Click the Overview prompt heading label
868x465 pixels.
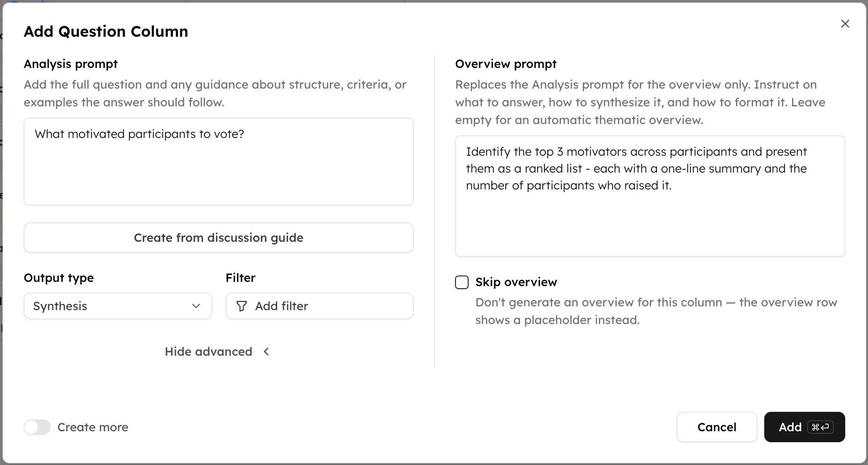[x=506, y=64]
